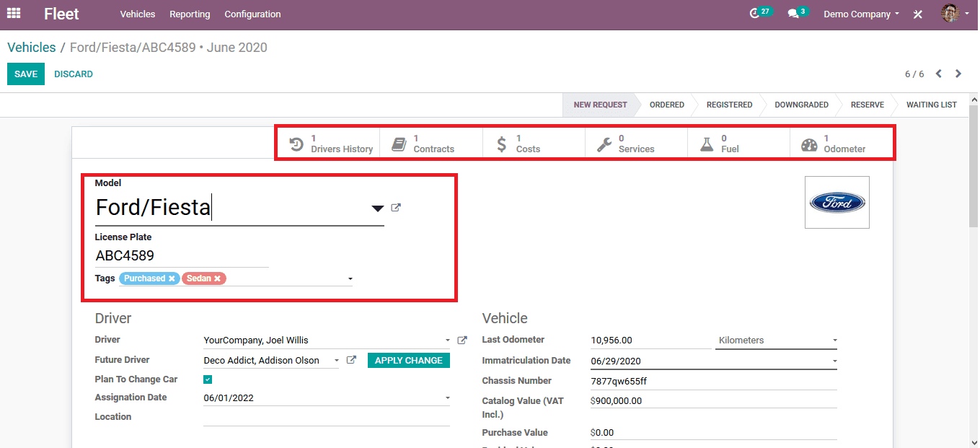Open the user avatar menu
980x448 pixels.
point(955,13)
